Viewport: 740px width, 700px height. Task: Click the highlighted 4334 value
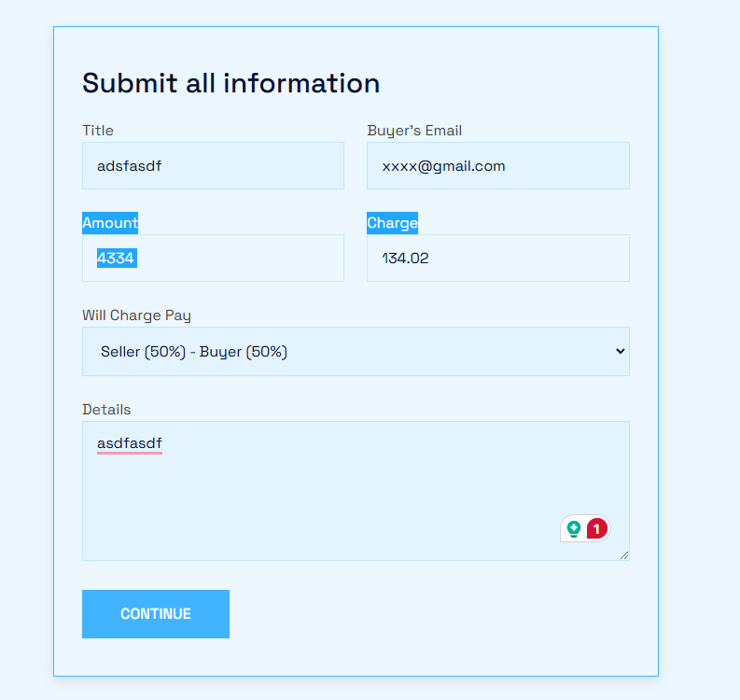click(x=117, y=259)
